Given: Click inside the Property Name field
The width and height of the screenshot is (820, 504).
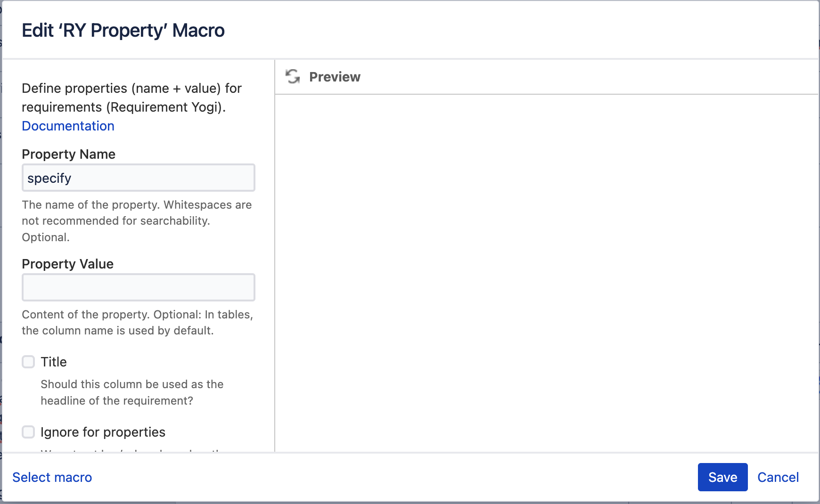Looking at the screenshot, I should coord(138,178).
